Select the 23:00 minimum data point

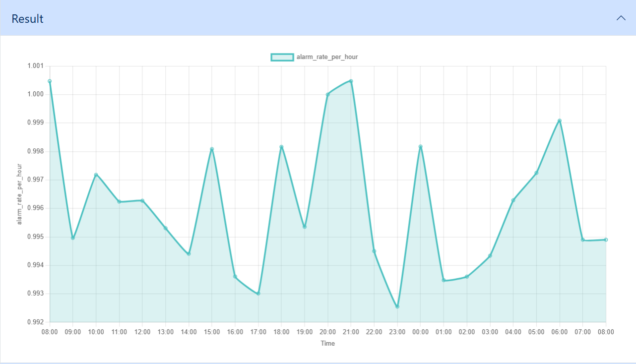pos(397,306)
